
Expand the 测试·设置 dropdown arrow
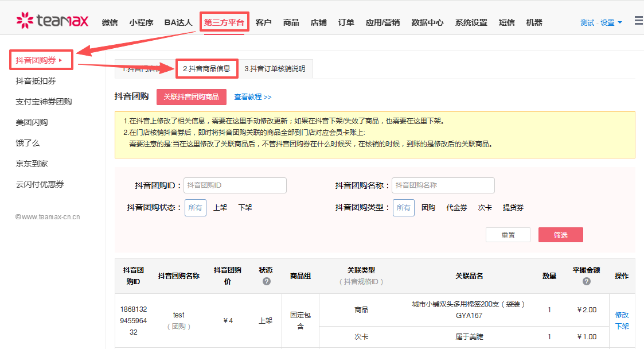pyautogui.click(x=620, y=22)
